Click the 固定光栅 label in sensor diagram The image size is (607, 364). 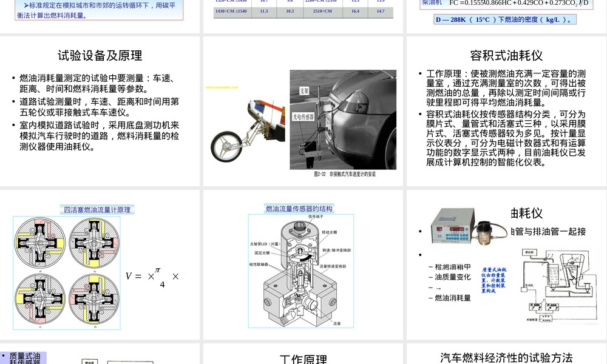(x=262, y=253)
